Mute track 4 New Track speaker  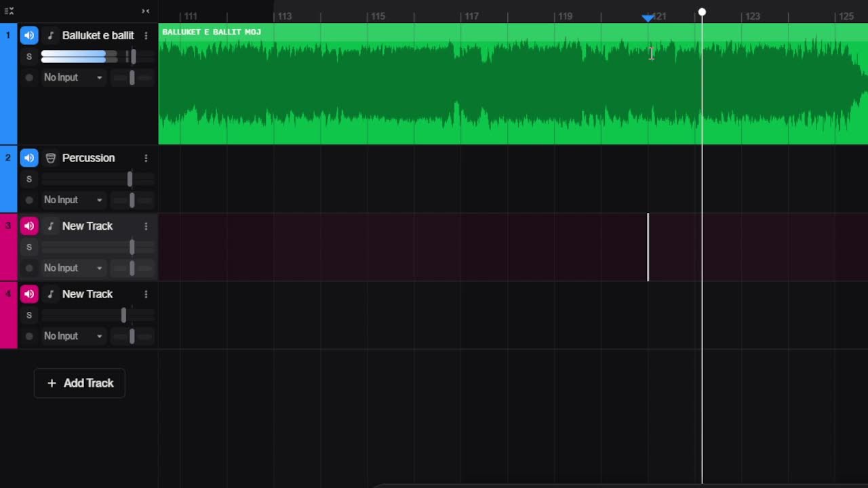29,294
